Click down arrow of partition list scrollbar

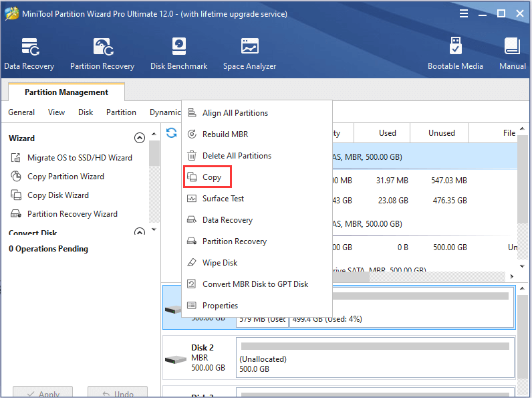click(522, 266)
